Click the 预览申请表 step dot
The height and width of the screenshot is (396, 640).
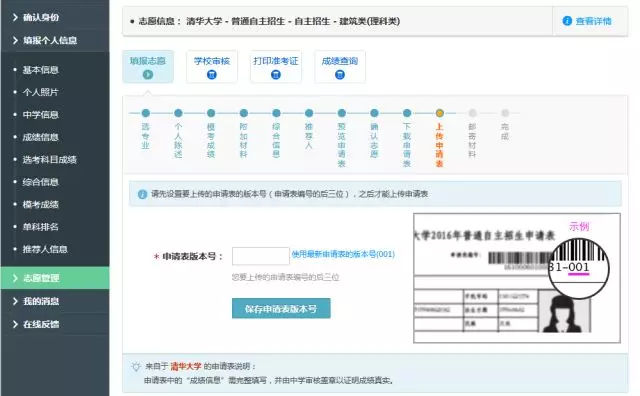click(342, 113)
